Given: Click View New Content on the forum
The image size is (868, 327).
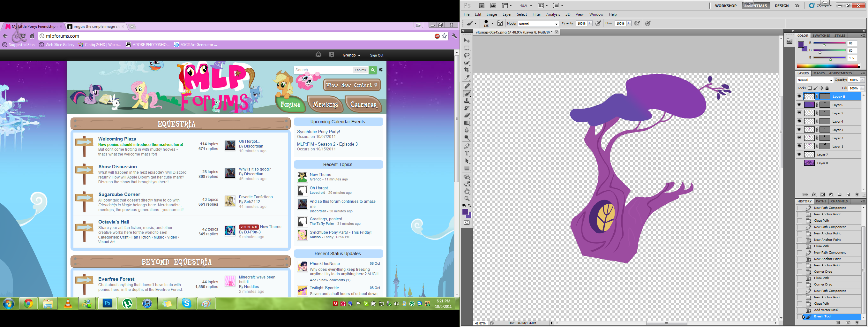Looking at the screenshot, I should tap(352, 85).
